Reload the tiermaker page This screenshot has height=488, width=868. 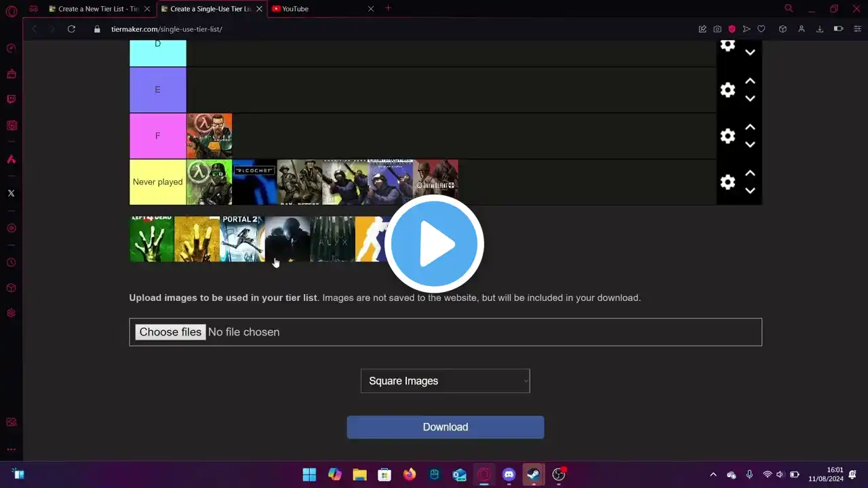[x=71, y=29]
